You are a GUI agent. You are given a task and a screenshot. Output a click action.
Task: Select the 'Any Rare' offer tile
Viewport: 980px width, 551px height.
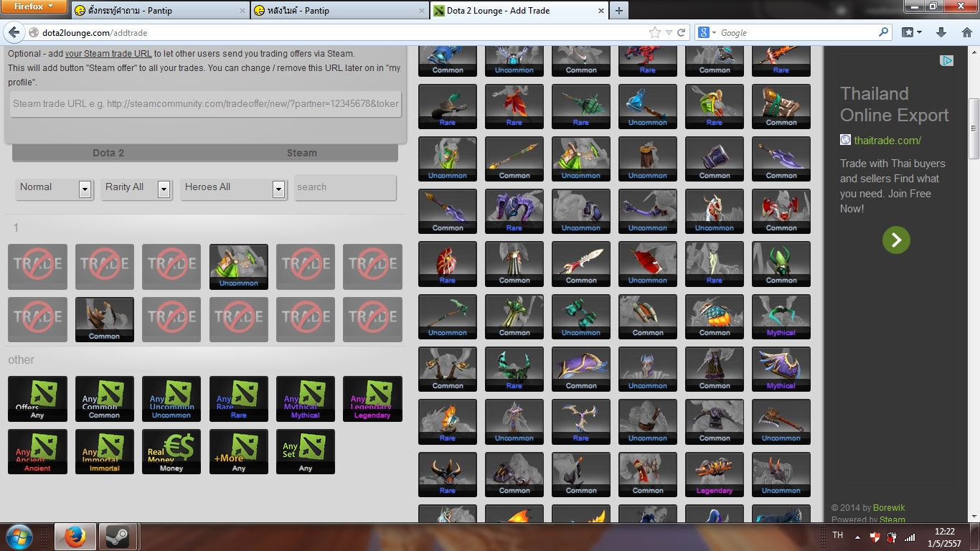(238, 399)
